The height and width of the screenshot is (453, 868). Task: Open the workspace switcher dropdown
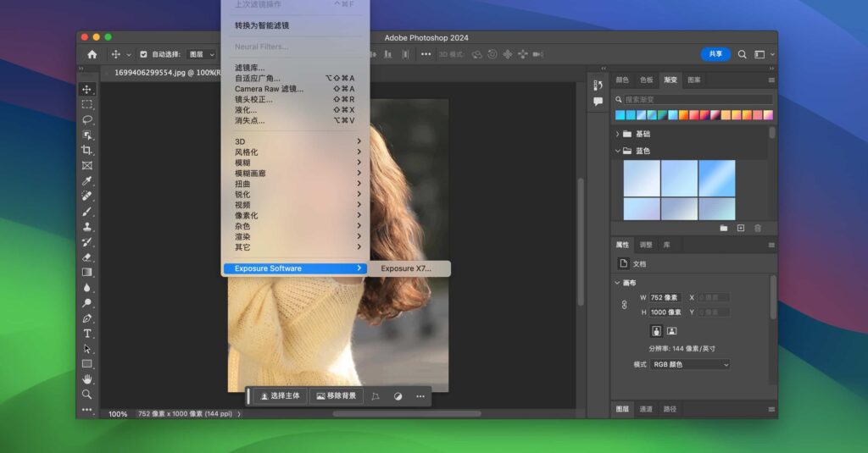764,54
